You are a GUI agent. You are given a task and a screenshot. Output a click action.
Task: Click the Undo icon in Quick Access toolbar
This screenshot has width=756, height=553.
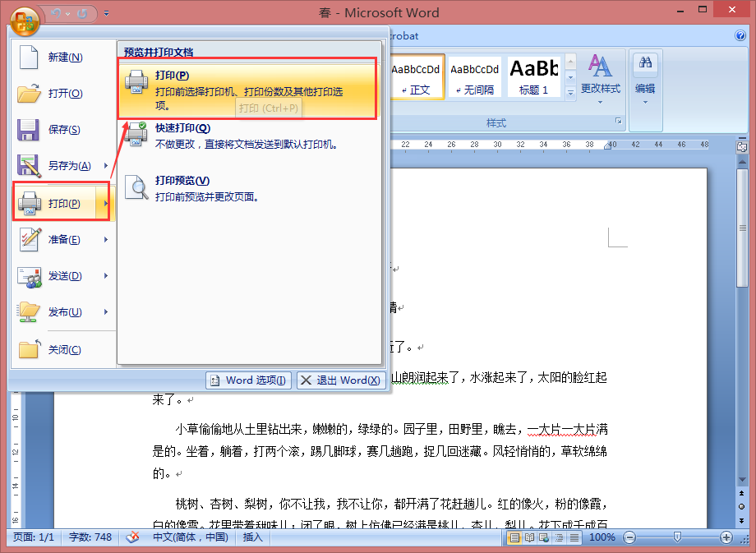[56, 13]
